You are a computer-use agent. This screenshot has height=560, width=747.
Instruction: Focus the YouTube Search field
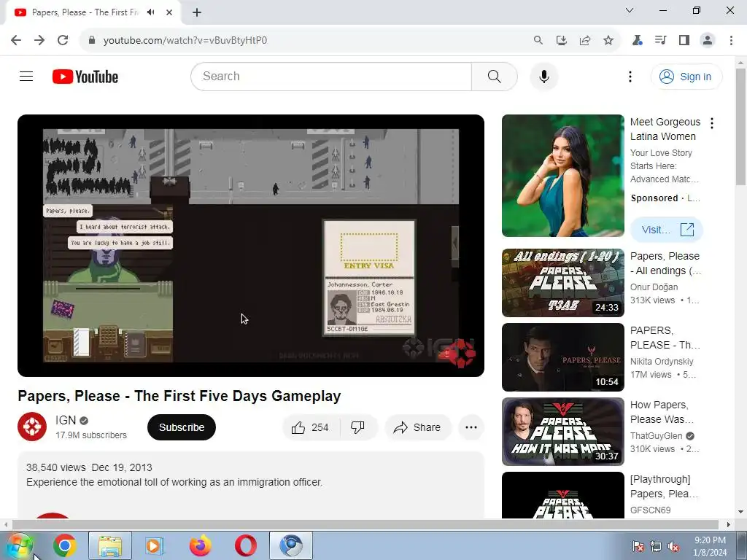(332, 76)
